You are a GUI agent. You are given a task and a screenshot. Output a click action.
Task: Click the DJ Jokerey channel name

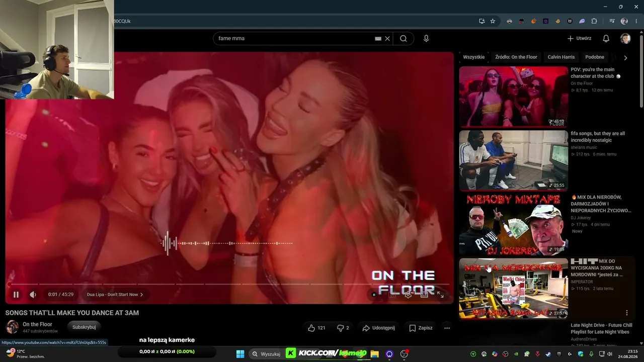tap(581, 218)
